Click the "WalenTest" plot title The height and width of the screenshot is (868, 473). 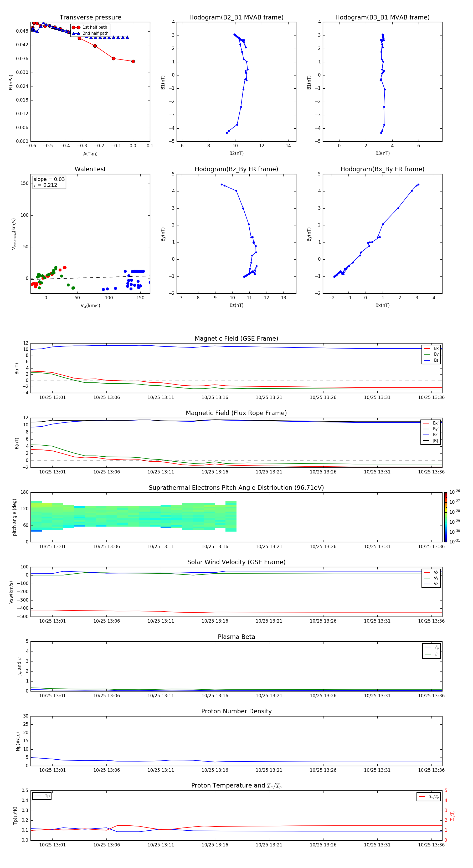[x=90, y=169]
